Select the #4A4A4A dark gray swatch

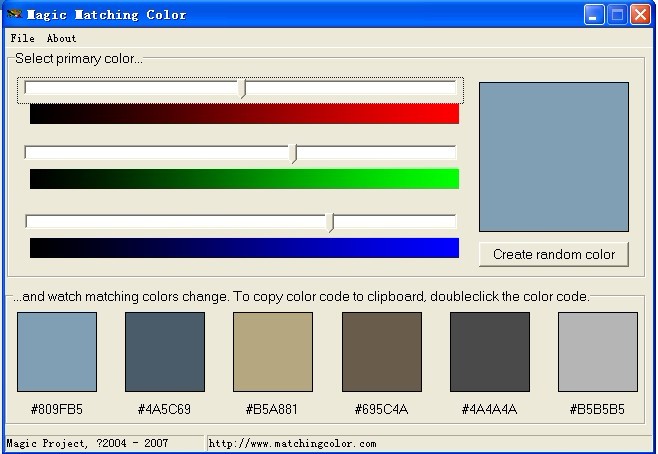click(x=490, y=352)
